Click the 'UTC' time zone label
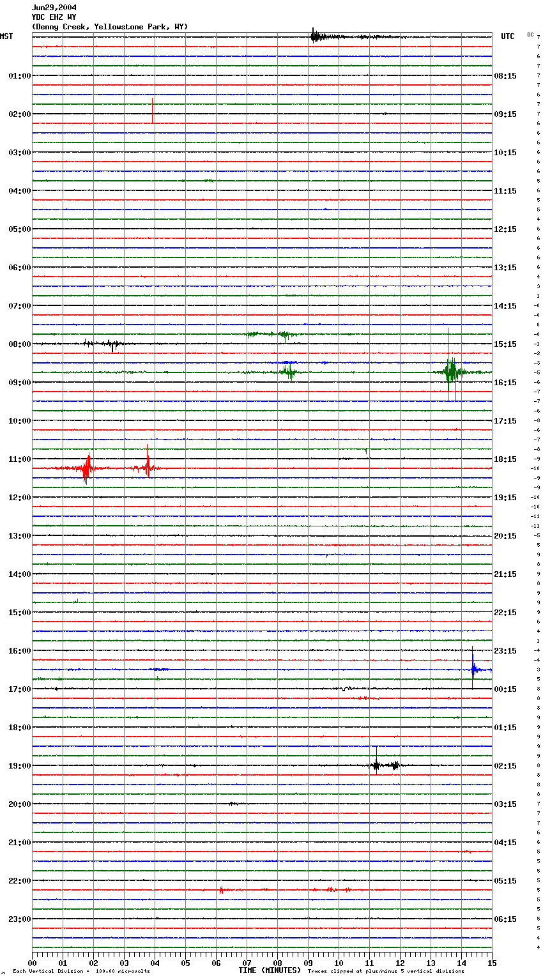This screenshot has width=543, height=980. 508,36
